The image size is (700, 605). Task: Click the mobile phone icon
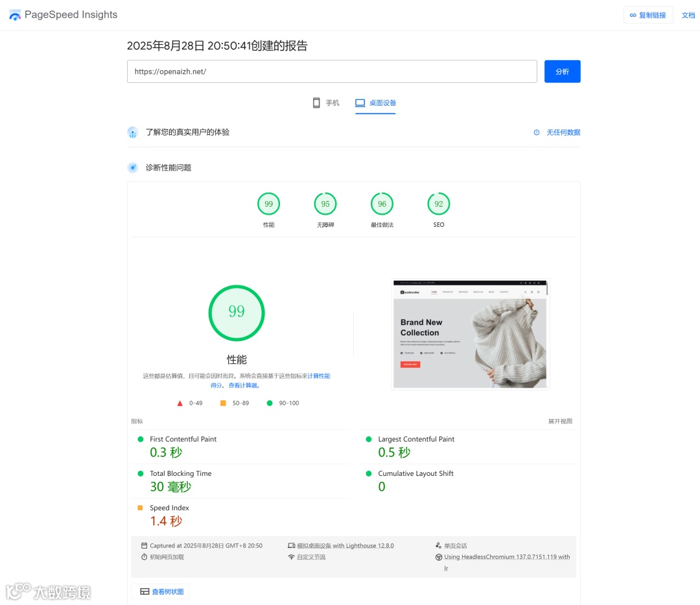[316, 103]
